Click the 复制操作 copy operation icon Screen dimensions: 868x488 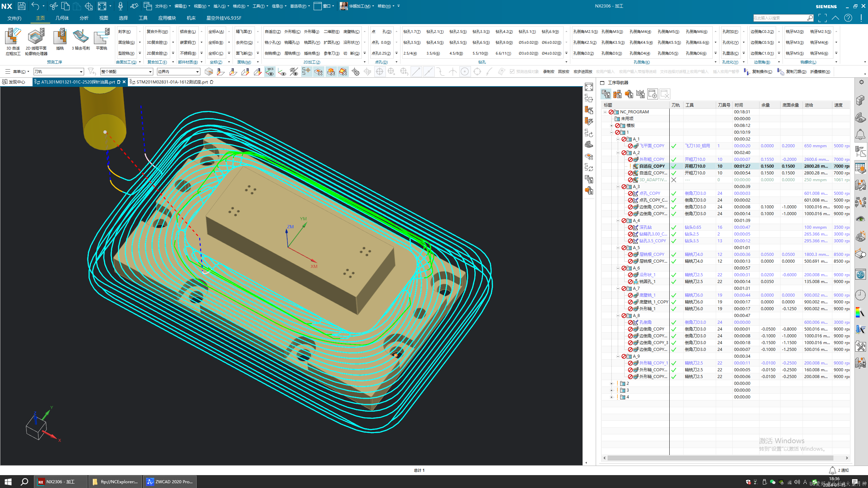tap(758, 72)
